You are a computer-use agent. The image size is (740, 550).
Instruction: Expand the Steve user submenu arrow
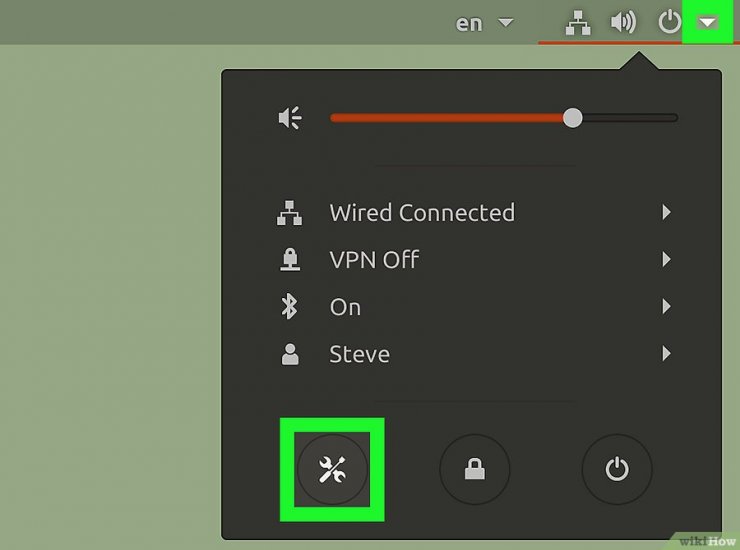click(x=666, y=354)
